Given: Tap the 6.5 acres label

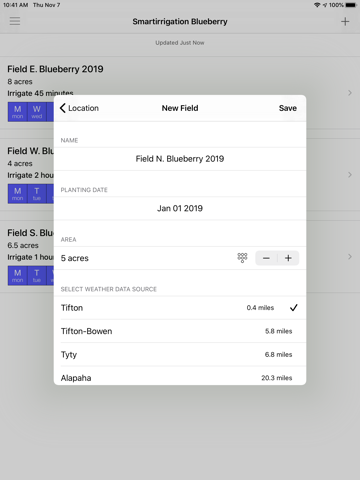Looking at the screenshot, I should pos(23,245).
